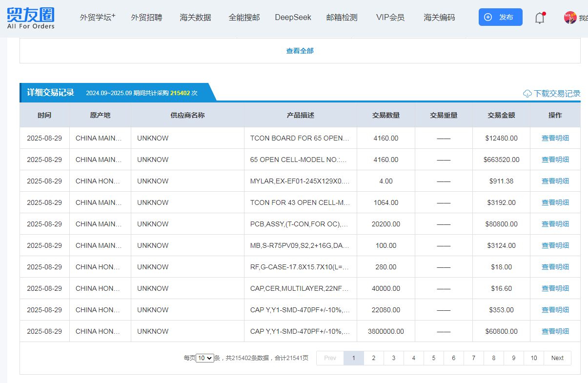
Task: Click the Next pagination button
Action: click(x=557, y=358)
